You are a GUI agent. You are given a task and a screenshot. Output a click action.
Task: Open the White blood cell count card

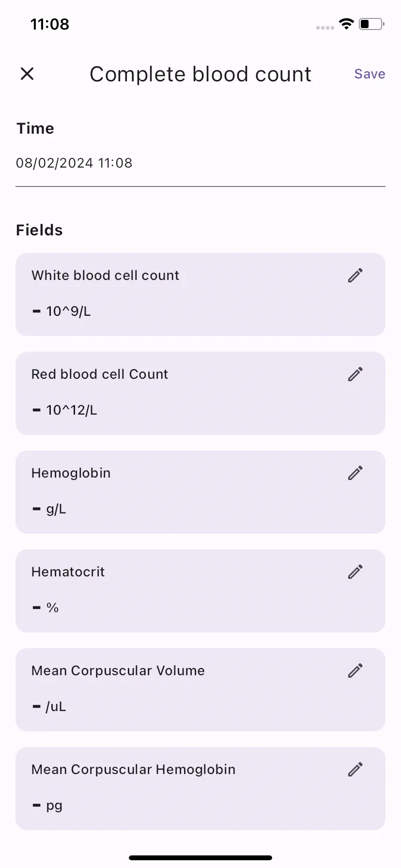point(200,294)
